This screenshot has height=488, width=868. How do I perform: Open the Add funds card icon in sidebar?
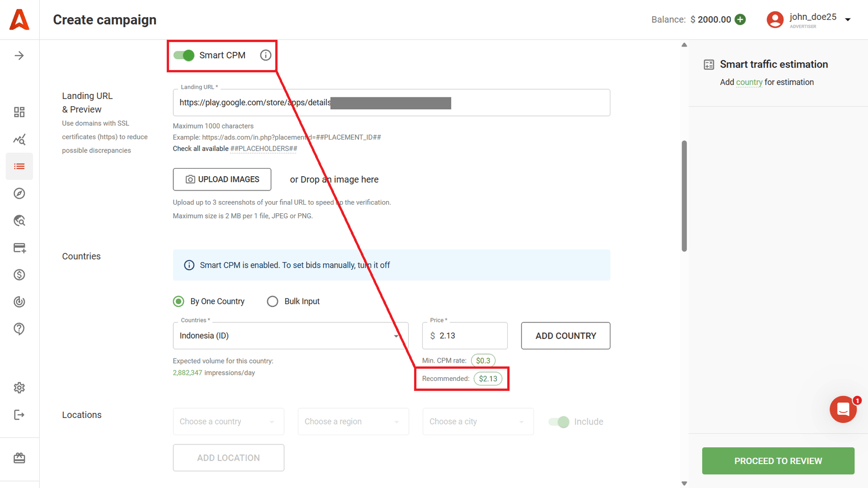click(19, 248)
